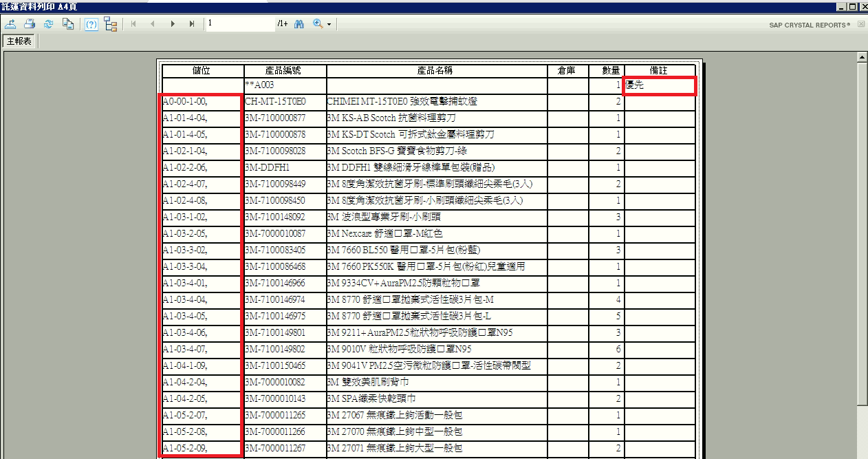Screen dimensions: 868x459
Task: Click 3M 9010V 粒狀物呼吸防護口罩N95 name
Action: 399,349
